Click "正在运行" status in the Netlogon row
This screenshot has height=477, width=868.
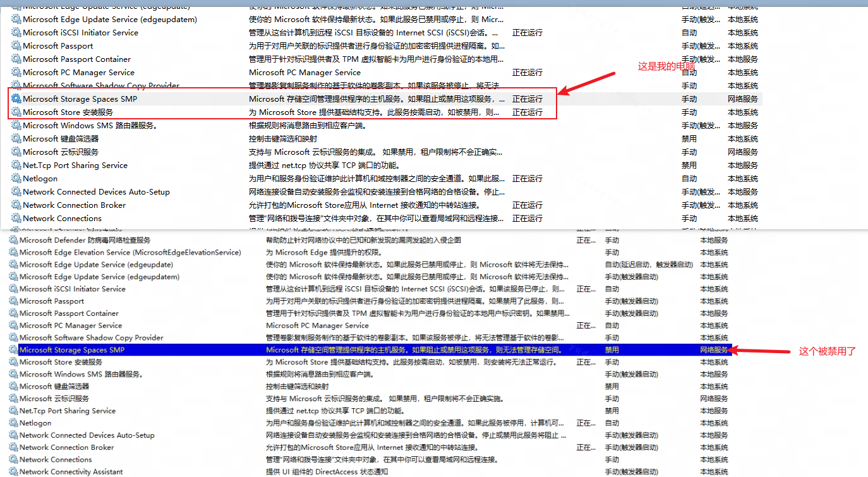[x=527, y=178]
